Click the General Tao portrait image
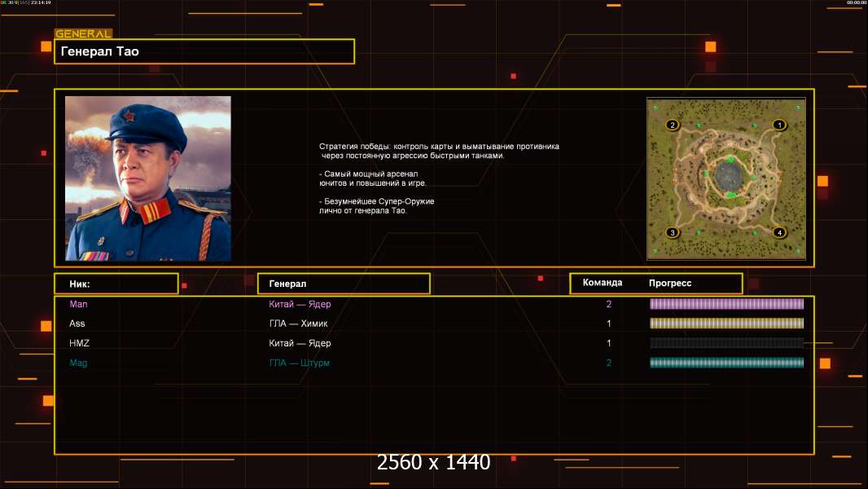Screen dimensions: 868x489 point(148,178)
